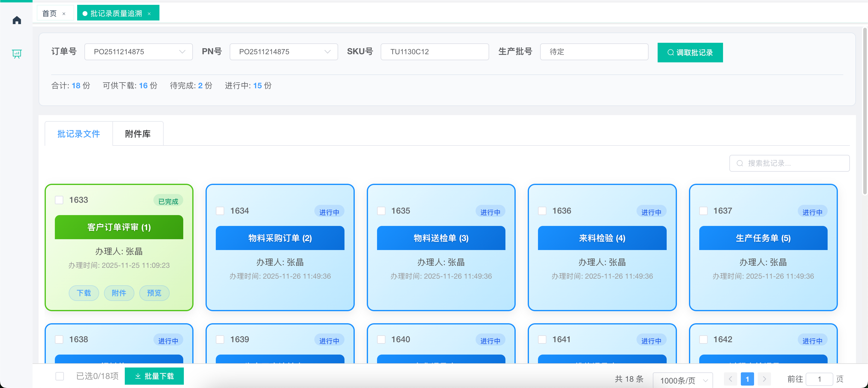Tick the checkbox on card 1636
The height and width of the screenshot is (388, 868).
[x=542, y=211]
